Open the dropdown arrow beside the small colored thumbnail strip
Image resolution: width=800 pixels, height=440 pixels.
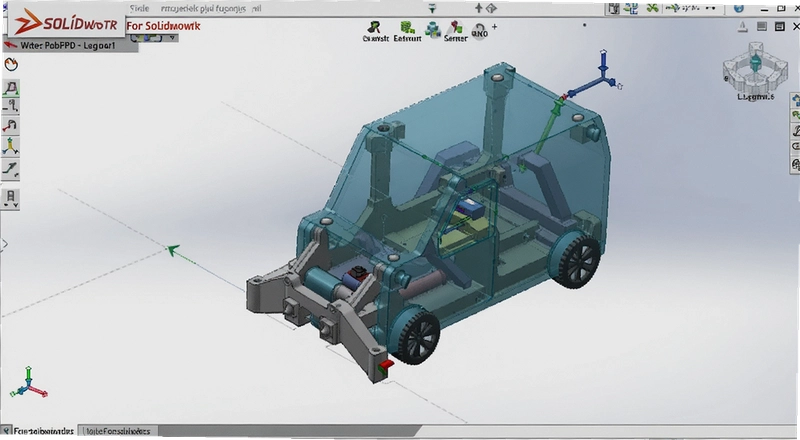pyautogui.click(x=172, y=38)
